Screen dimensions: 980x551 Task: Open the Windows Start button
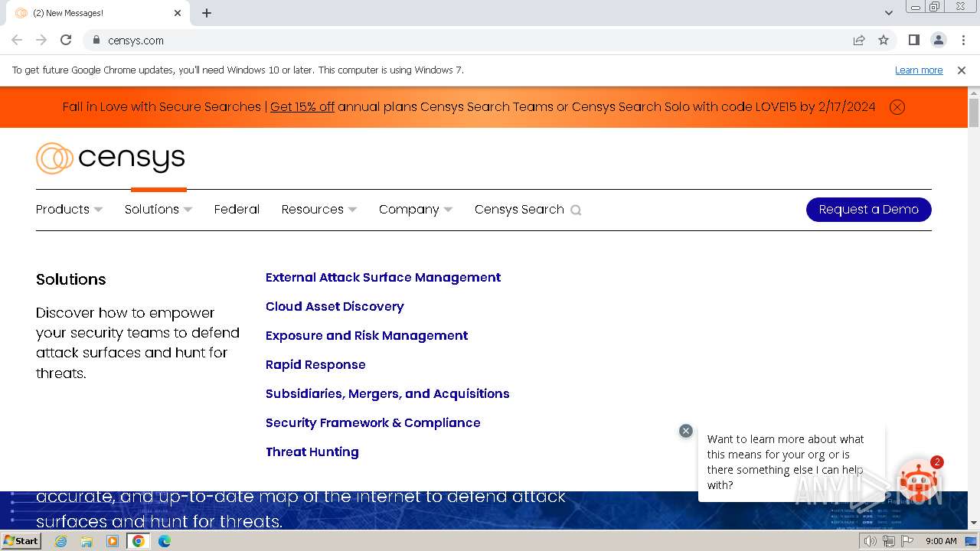pyautogui.click(x=21, y=540)
